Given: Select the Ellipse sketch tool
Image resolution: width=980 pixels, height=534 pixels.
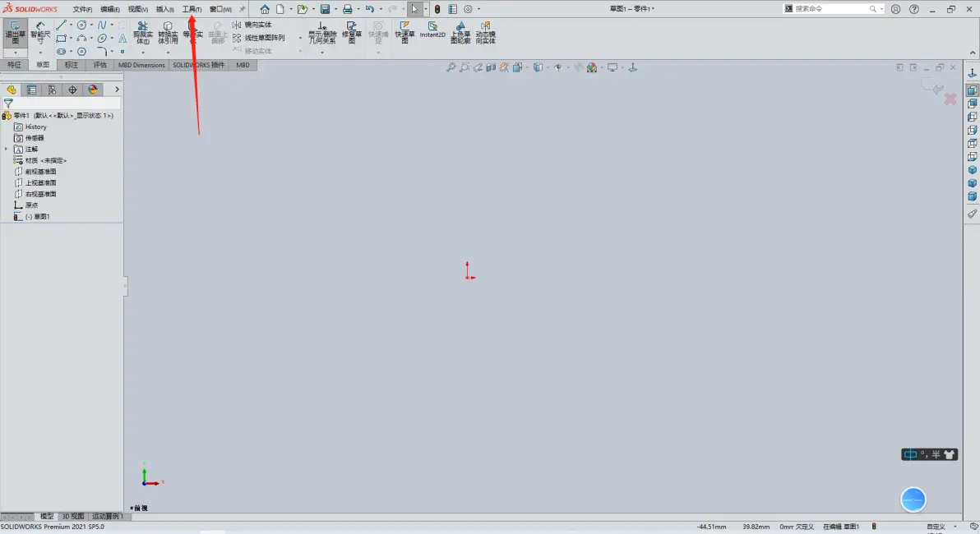Looking at the screenshot, I should 102,38.
